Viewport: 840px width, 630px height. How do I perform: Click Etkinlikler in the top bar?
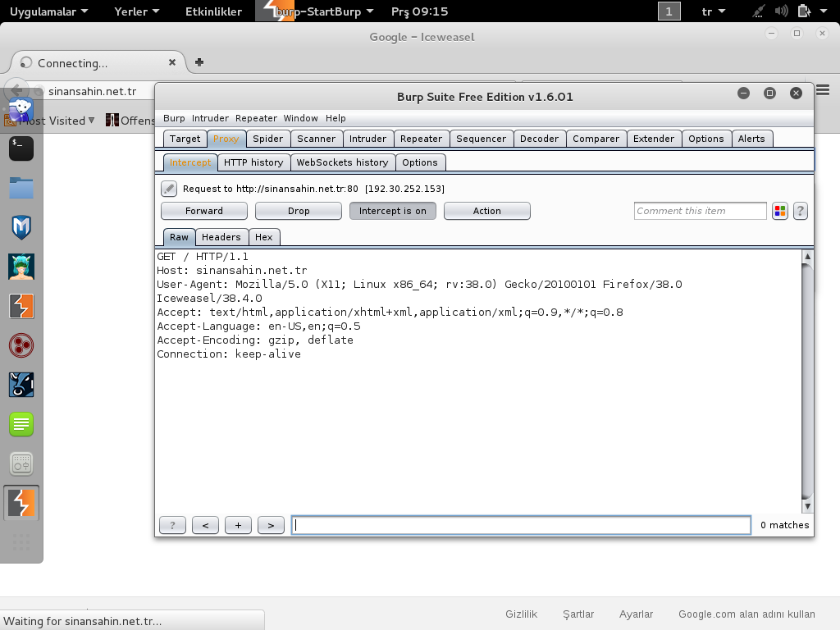(x=213, y=11)
